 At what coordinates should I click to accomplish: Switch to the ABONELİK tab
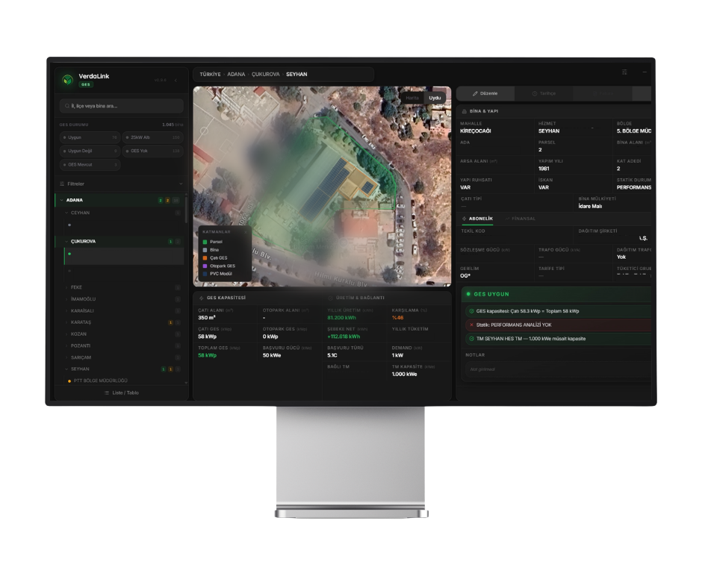click(x=477, y=219)
